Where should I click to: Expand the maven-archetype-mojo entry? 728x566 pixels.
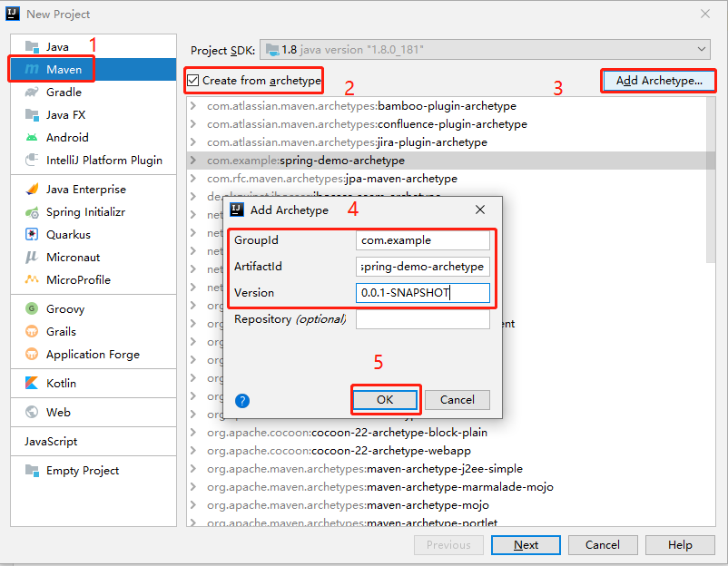coord(193,504)
